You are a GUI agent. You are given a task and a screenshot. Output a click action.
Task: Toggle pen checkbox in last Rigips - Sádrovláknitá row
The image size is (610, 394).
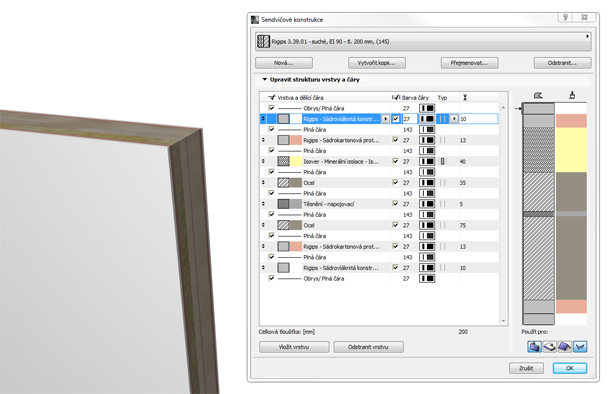(396, 268)
